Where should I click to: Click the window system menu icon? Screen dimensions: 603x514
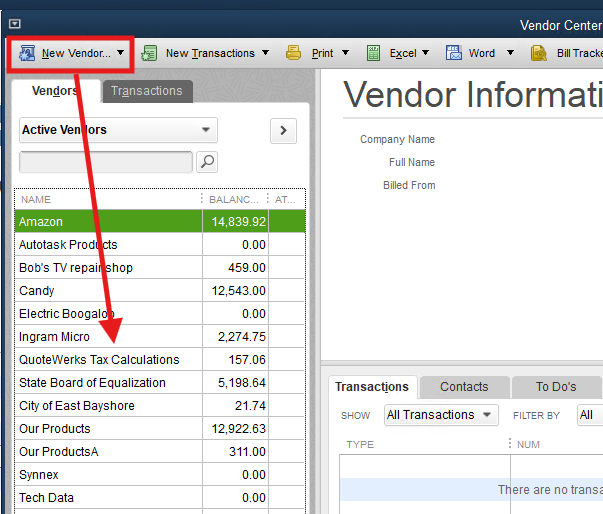tap(14, 24)
